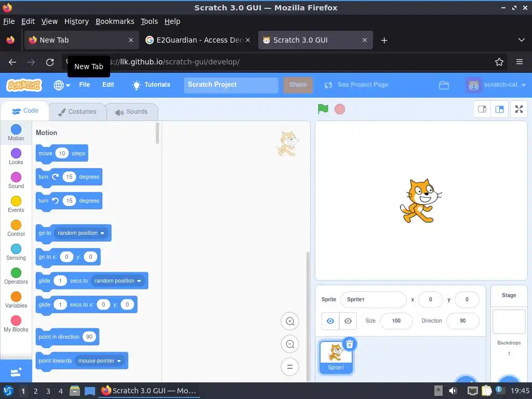Enter full screen stage mode
Screen dimensions: 532x399
[x=519, y=109]
